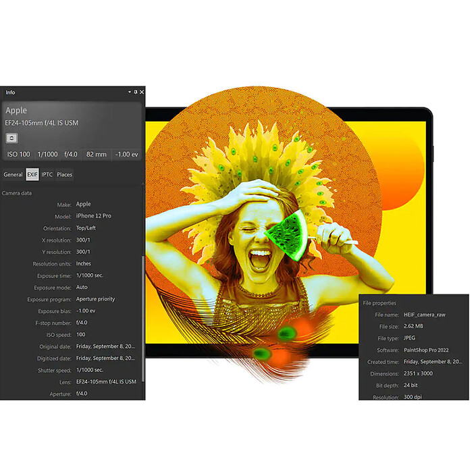Click the Exposure mode value Auto
Image resolution: width=476 pixels, height=476 pixels.
pos(82,287)
